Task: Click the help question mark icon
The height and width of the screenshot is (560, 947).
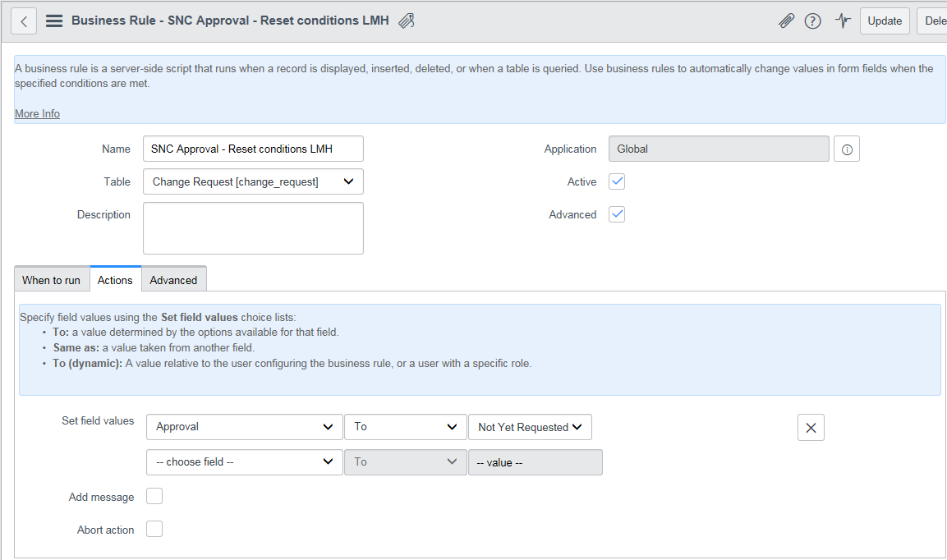Action: tap(812, 21)
